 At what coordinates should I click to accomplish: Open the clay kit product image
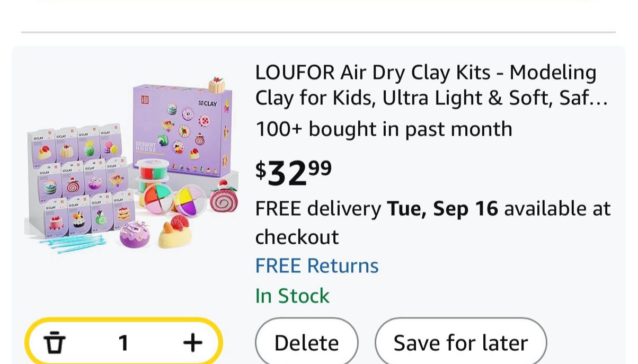tap(131, 164)
